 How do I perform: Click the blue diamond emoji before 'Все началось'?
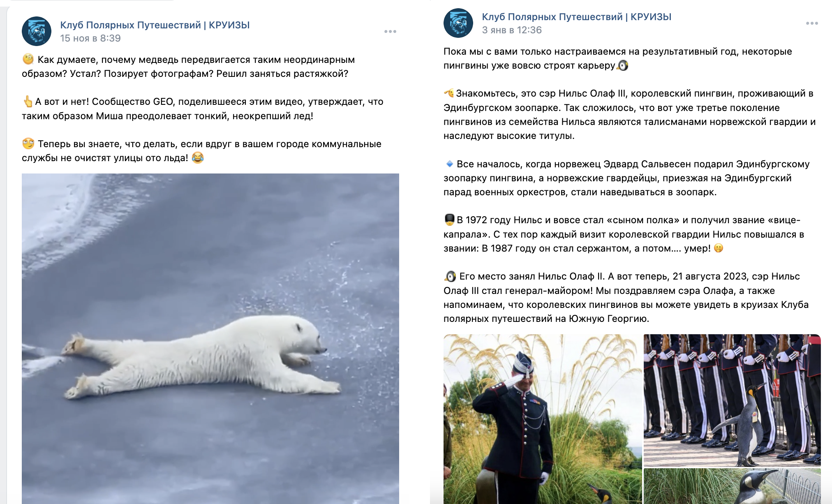pos(449,164)
